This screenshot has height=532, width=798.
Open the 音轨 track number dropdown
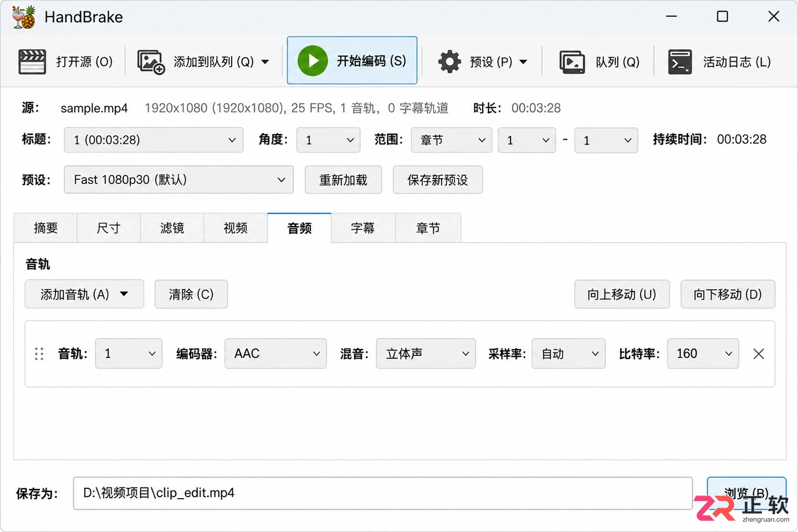pos(129,354)
